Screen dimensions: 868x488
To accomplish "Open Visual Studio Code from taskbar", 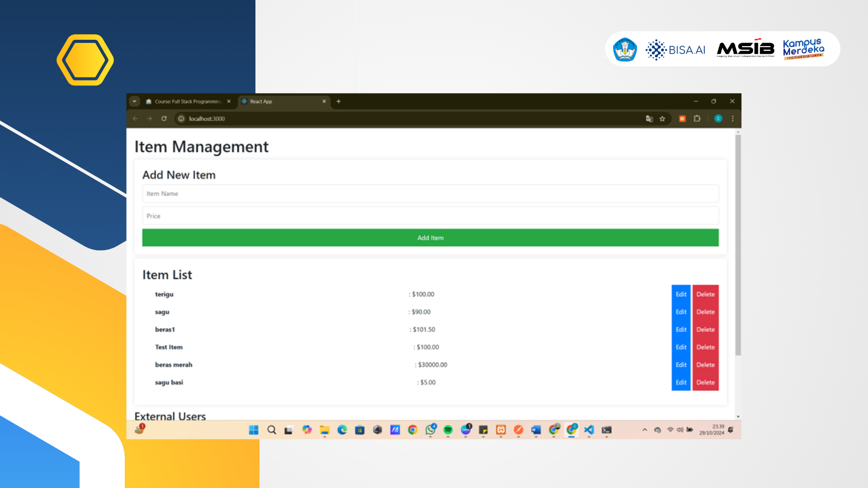I will pos(589,430).
